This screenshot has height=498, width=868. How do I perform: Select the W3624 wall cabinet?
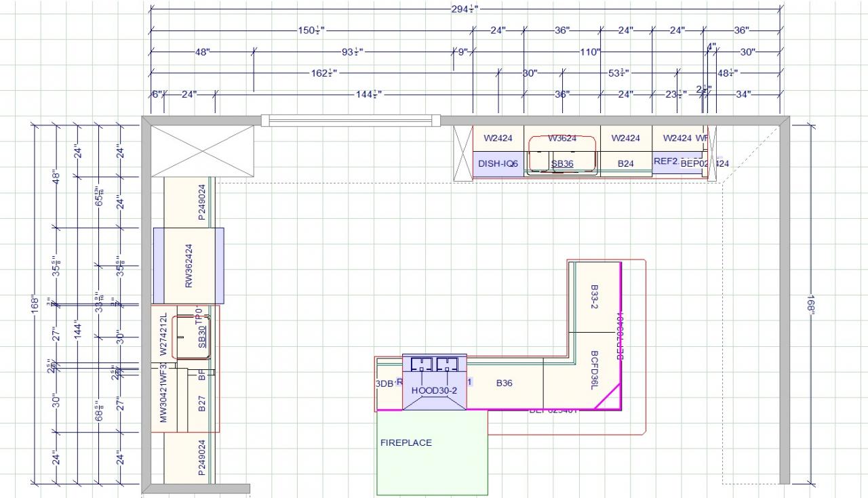tap(562, 138)
